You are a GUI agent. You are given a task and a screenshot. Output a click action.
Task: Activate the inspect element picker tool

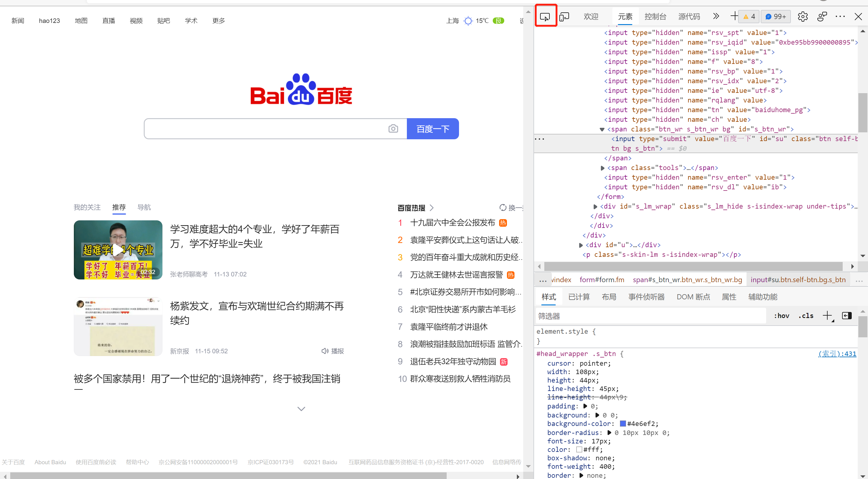[545, 16]
